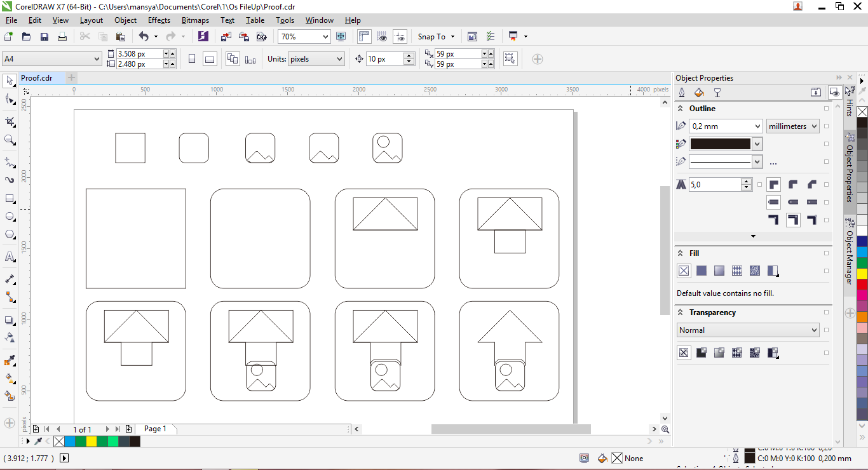Select the Interactive Fill tool
868x470 pixels.
[x=10, y=378]
